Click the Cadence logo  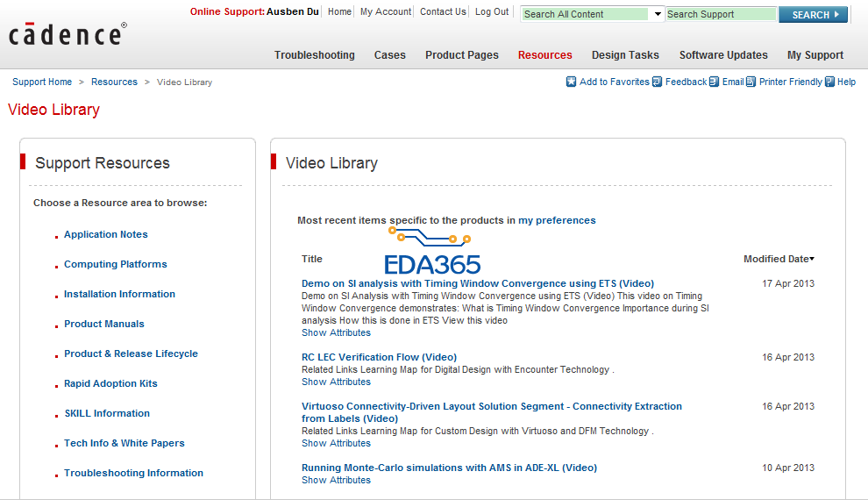[x=68, y=34]
